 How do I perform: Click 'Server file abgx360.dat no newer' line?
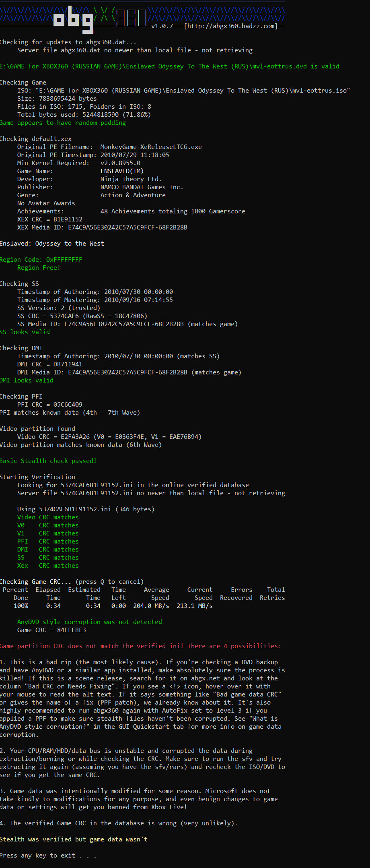135,50
